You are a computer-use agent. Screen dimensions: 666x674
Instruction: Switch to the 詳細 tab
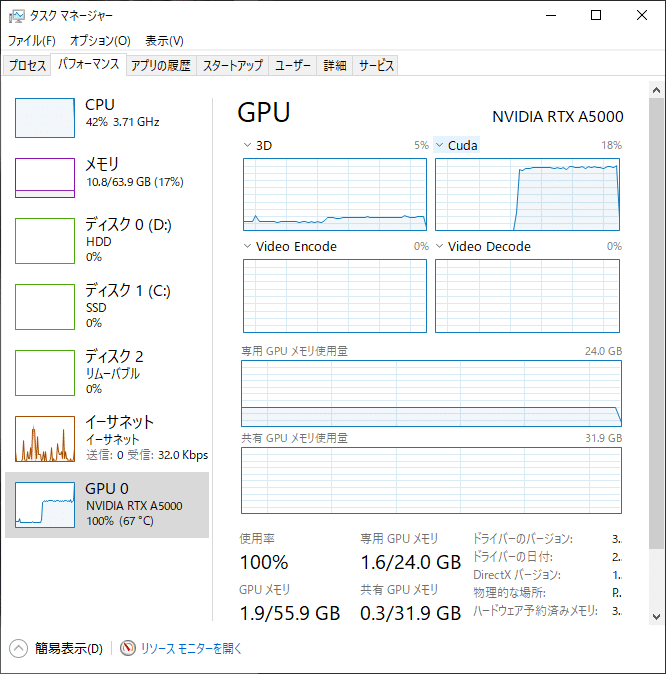[335, 65]
